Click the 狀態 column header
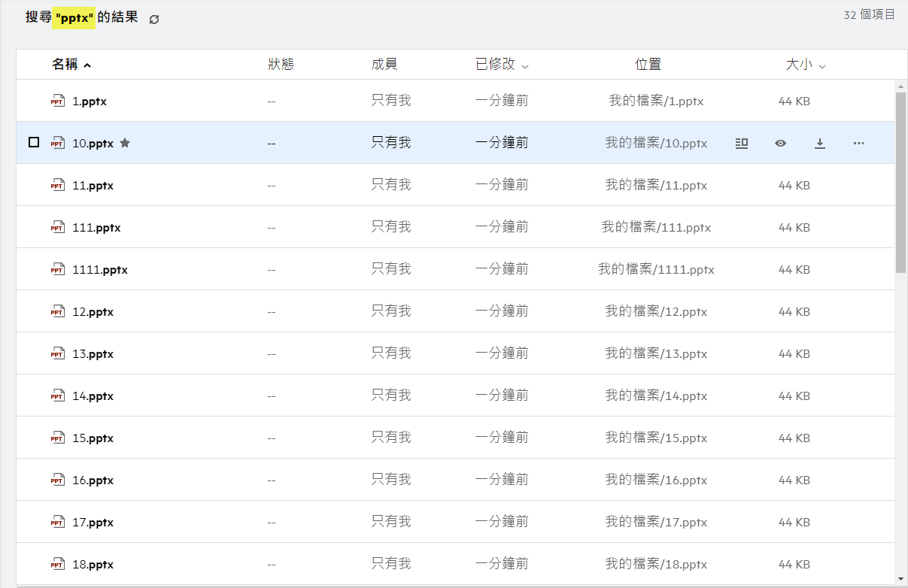908x588 pixels. (x=281, y=65)
